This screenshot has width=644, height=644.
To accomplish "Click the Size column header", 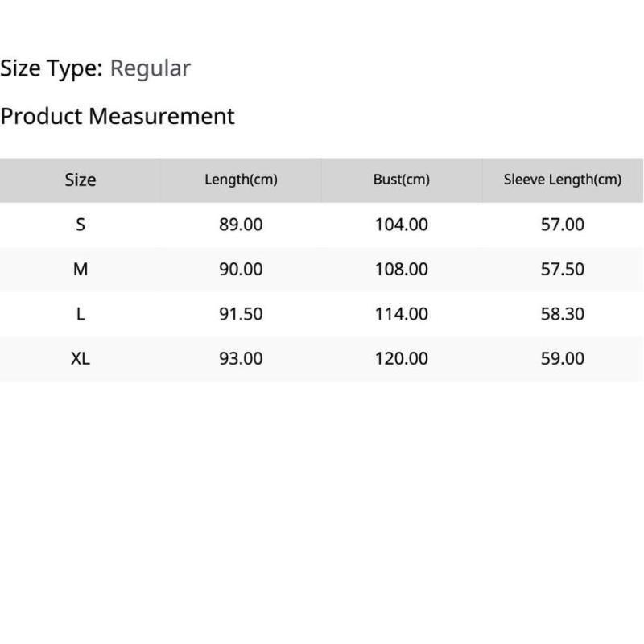I will tap(80, 180).
